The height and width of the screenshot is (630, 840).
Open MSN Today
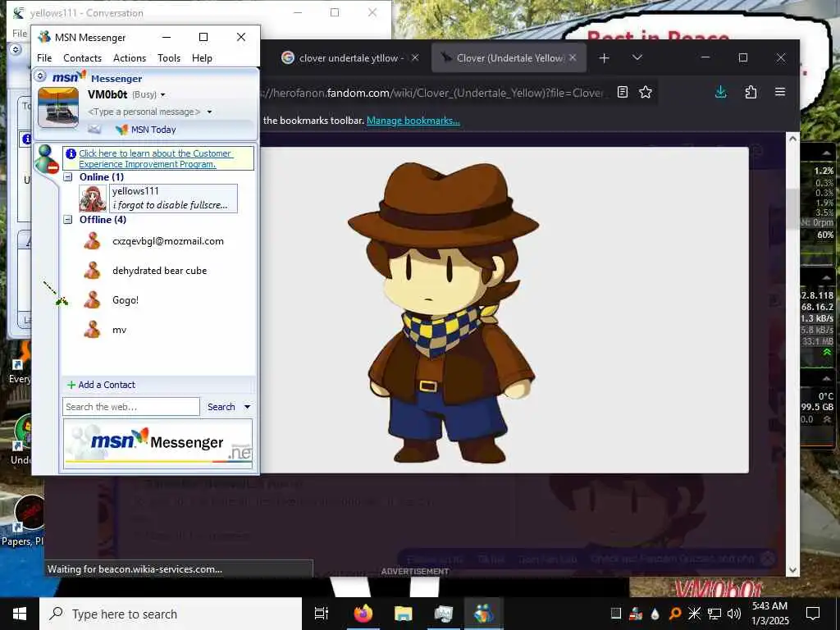pyautogui.click(x=153, y=130)
